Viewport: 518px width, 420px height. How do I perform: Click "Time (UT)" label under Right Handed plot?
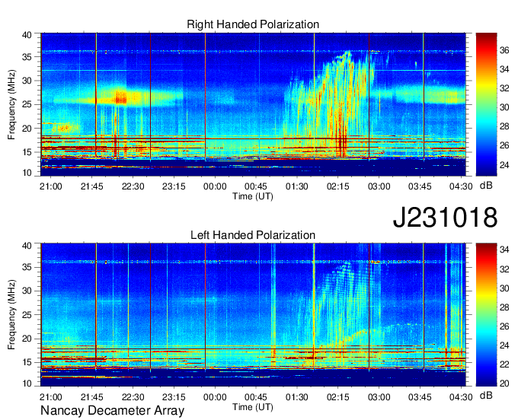click(x=253, y=196)
